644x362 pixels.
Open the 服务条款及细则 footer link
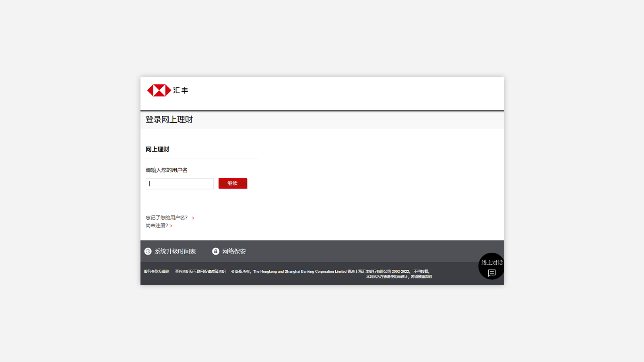coord(157,271)
